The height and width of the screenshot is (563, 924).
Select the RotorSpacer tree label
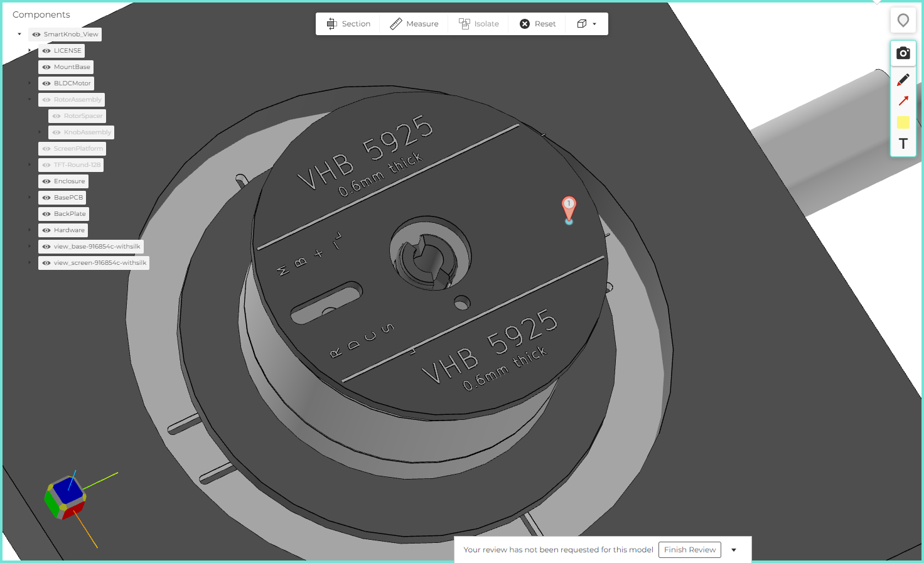(83, 116)
